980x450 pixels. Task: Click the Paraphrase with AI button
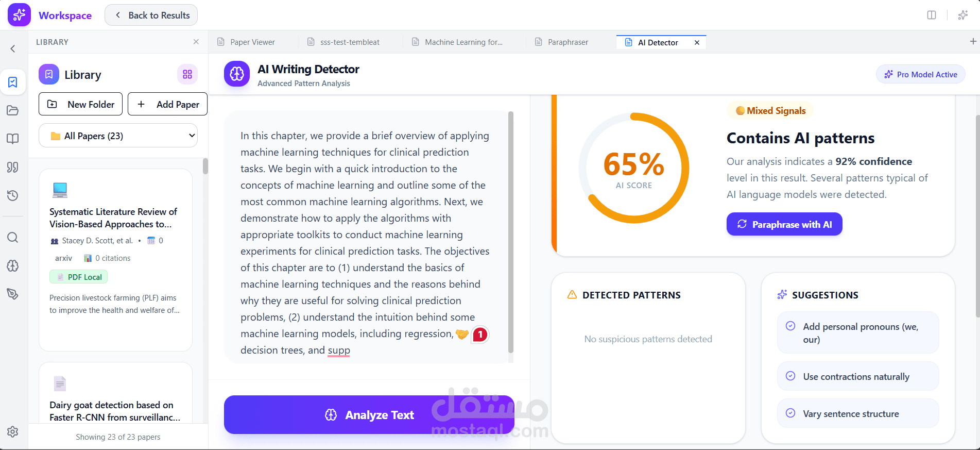[784, 224]
